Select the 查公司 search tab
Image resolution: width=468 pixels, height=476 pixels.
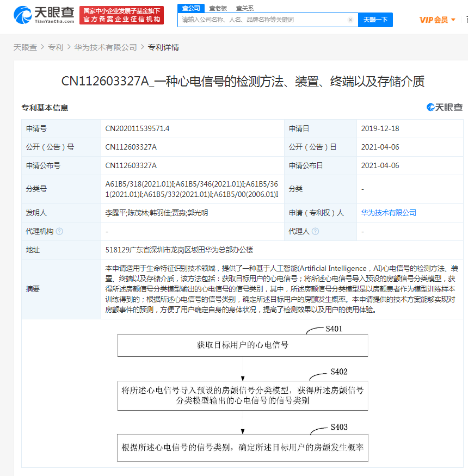[x=190, y=8]
